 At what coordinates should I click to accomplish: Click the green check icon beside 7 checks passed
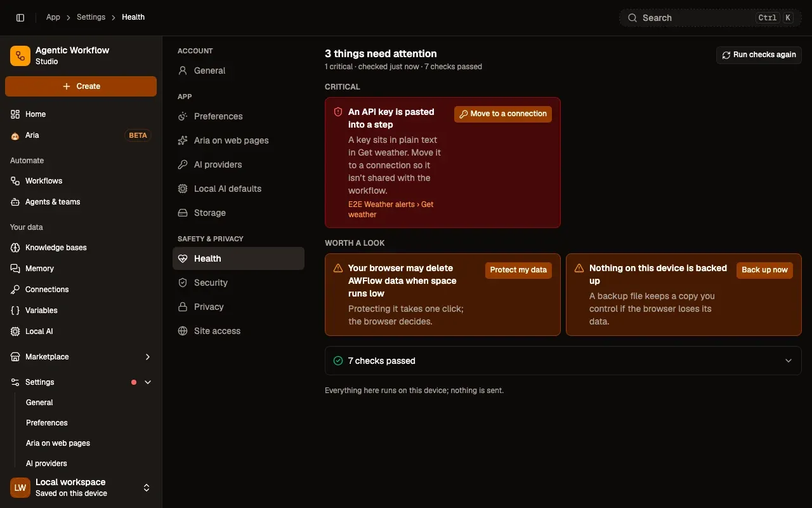point(338,361)
